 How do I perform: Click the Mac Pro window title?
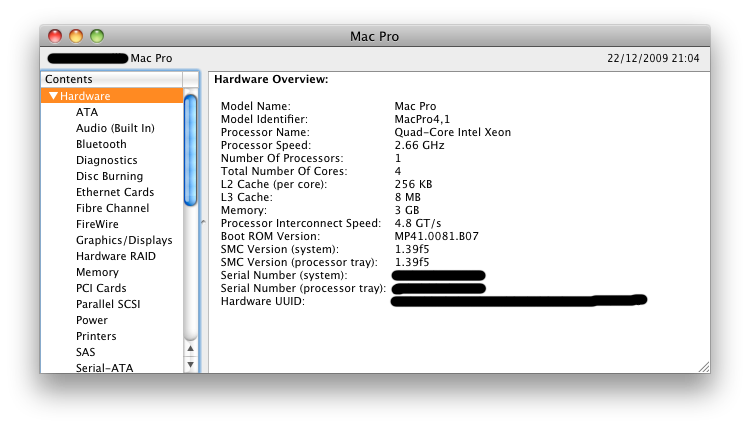click(375, 36)
